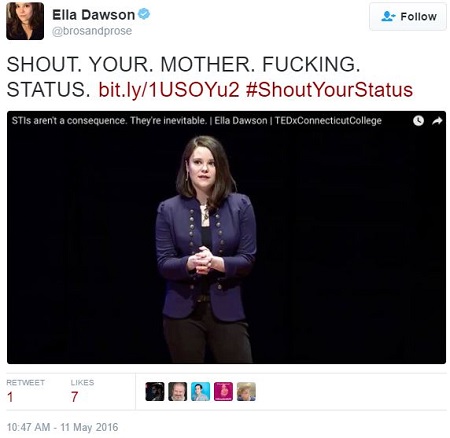
Task: Open first liker's dark avatar
Action: [x=155, y=391]
